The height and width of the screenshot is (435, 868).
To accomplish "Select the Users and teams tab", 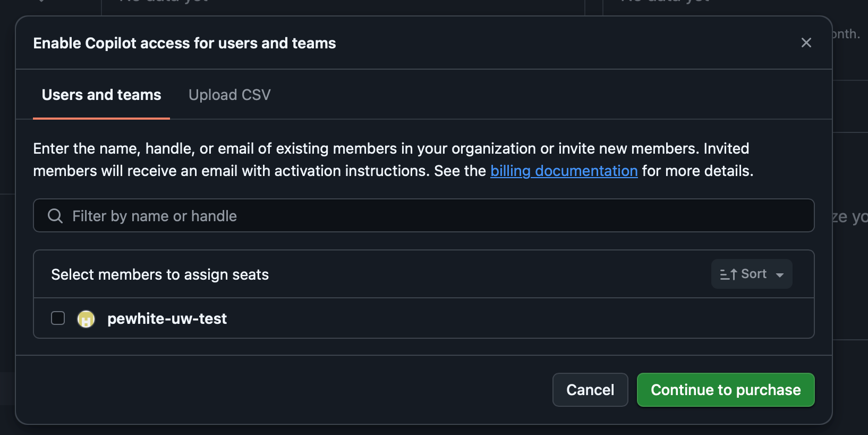I will 101,95.
